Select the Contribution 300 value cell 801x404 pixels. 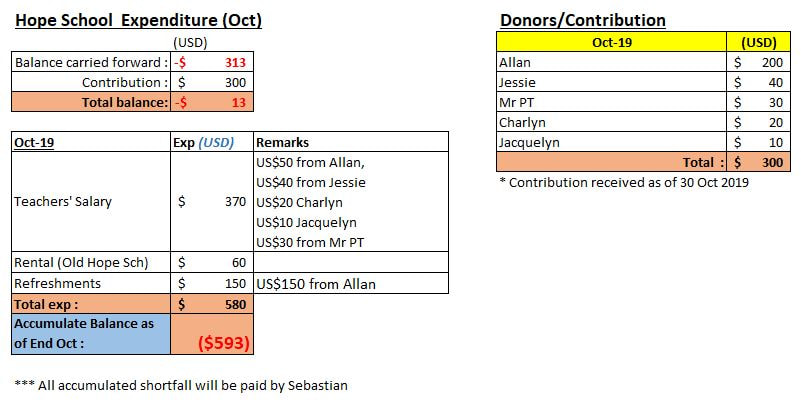point(212,82)
